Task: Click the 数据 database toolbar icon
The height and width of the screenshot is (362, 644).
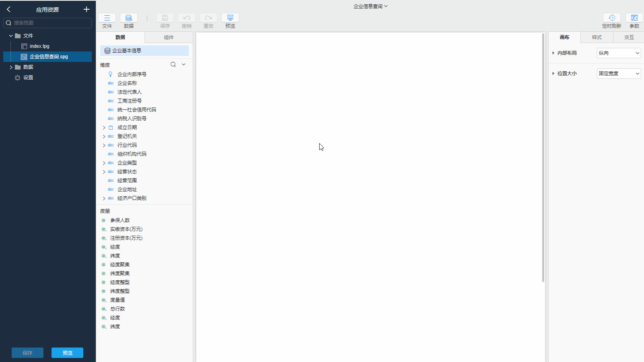Action: (129, 18)
